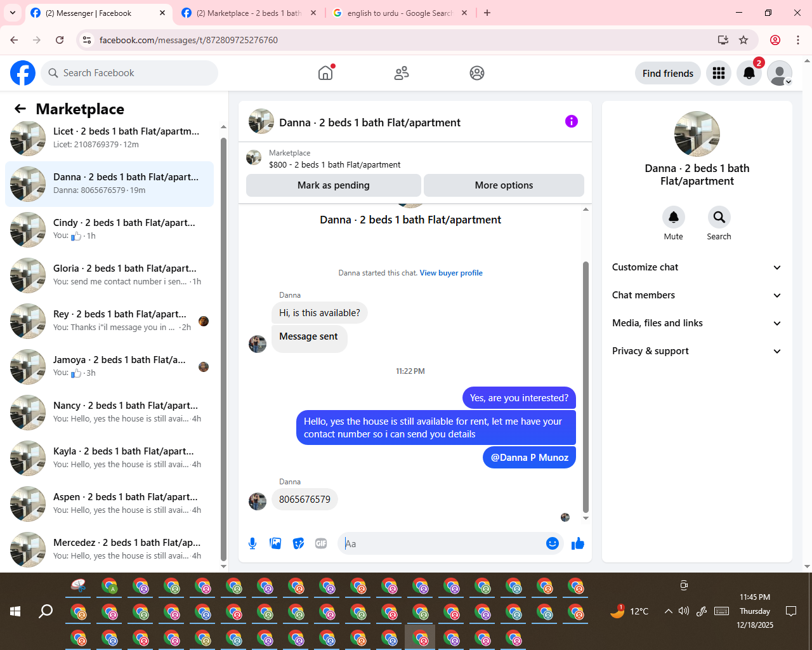Open the Friends icon in top navigation
The image size is (812, 650).
pos(402,73)
